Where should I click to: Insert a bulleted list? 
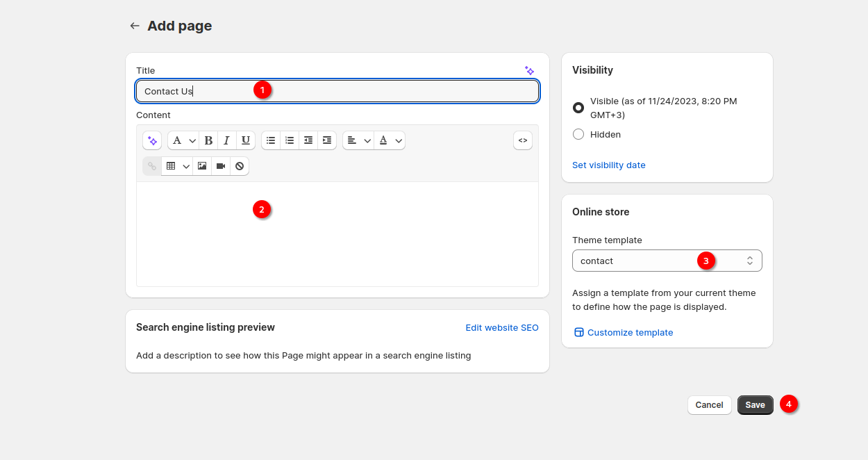(271, 140)
